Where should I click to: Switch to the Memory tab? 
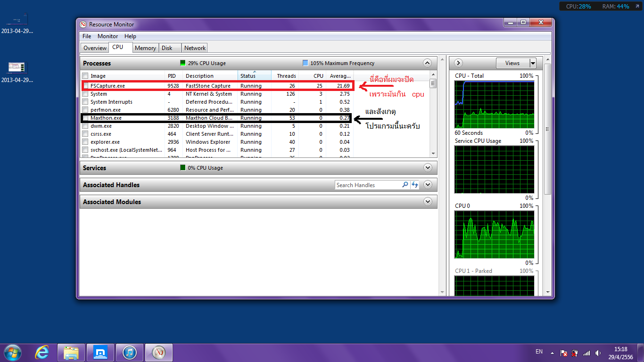point(145,48)
